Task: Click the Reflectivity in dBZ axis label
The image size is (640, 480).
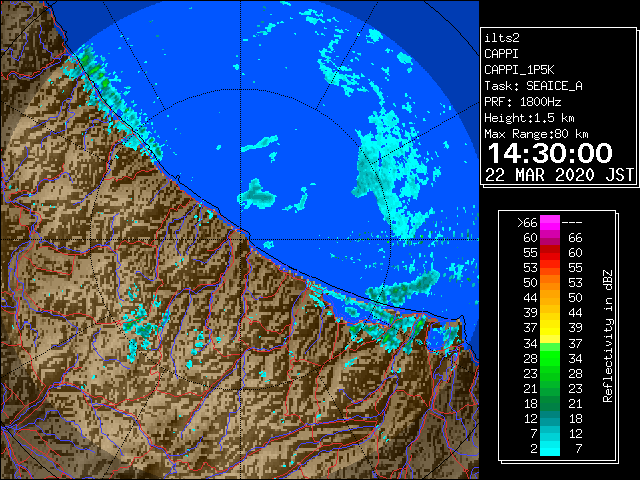Action: pos(608,336)
